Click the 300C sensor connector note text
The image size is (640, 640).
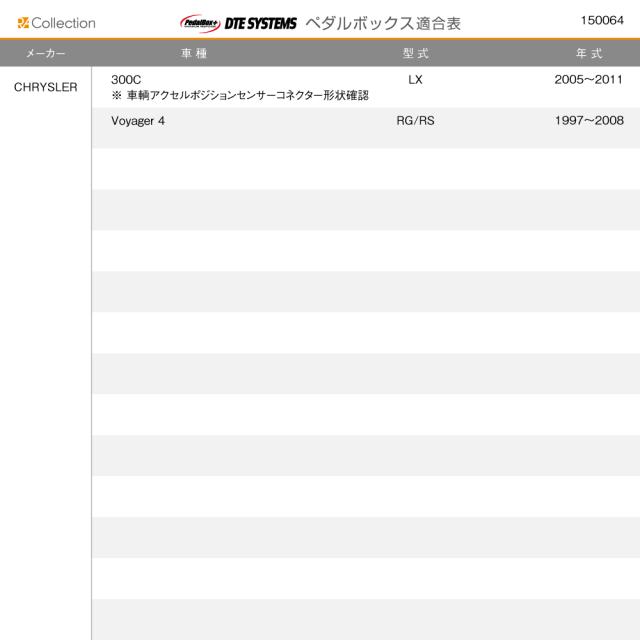coord(240,95)
